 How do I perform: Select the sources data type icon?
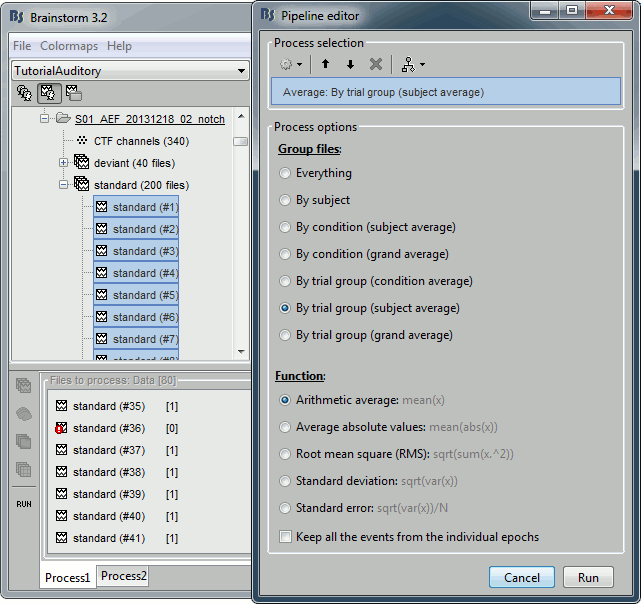click(24, 414)
